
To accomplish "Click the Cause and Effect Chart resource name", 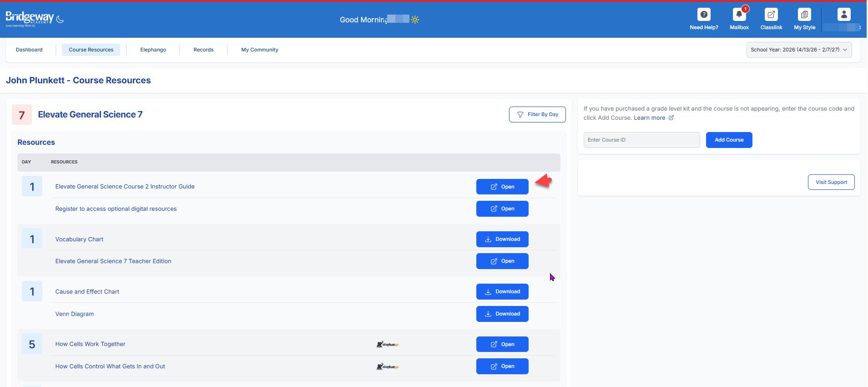I will pos(87,291).
